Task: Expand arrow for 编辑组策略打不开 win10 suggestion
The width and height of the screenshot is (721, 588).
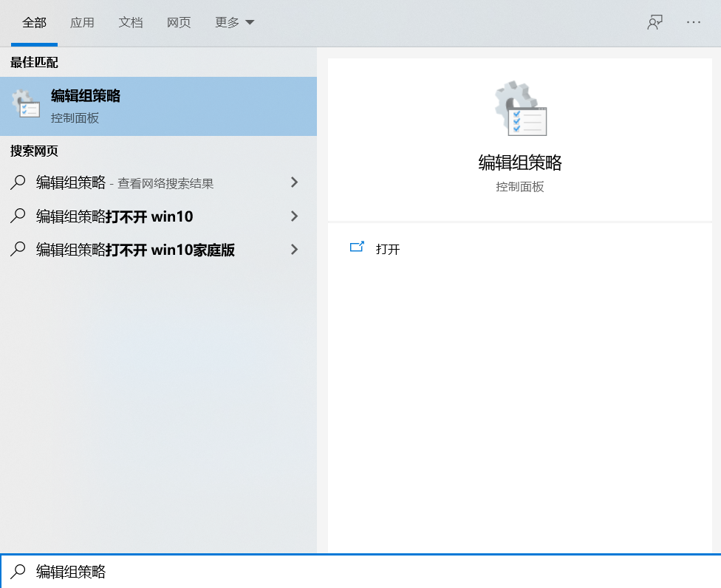Action: 294,216
